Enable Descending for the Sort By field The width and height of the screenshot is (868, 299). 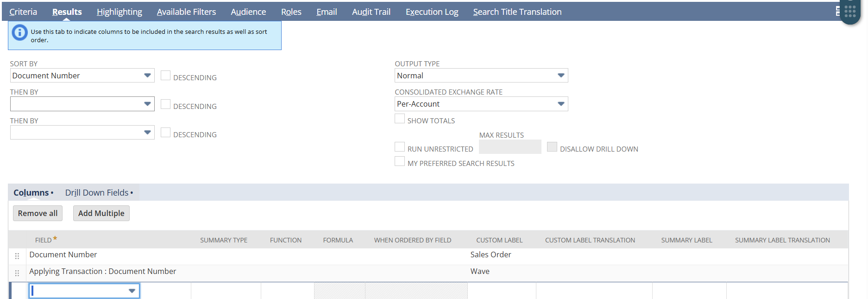coord(165,76)
